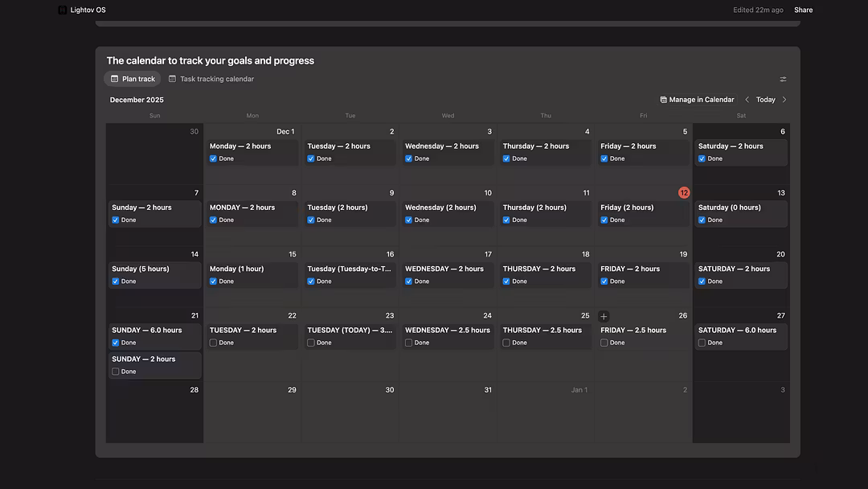Click calendar icon on Plan track tab
The height and width of the screenshot is (489, 868).
click(114, 79)
